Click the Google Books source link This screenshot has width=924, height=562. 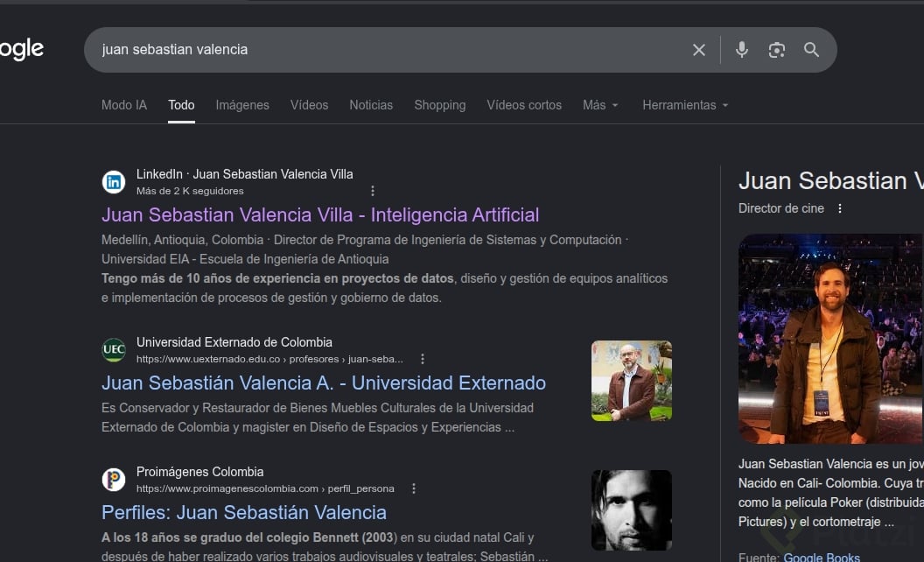pos(822,558)
